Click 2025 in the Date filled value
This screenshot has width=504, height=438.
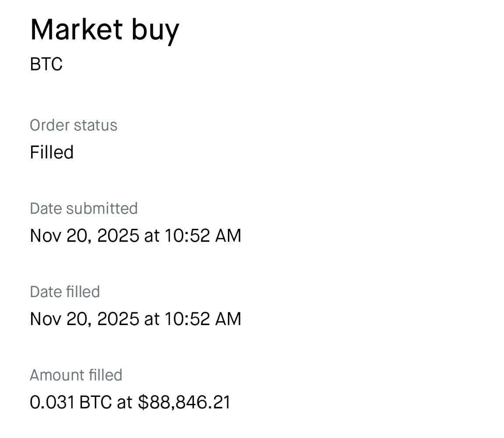click(x=118, y=319)
